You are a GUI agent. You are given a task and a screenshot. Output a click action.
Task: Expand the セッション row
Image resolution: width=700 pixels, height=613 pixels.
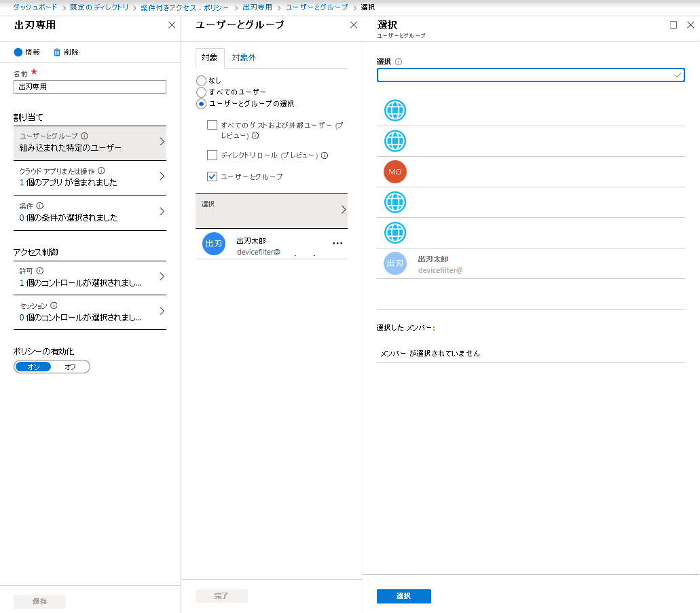90,312
